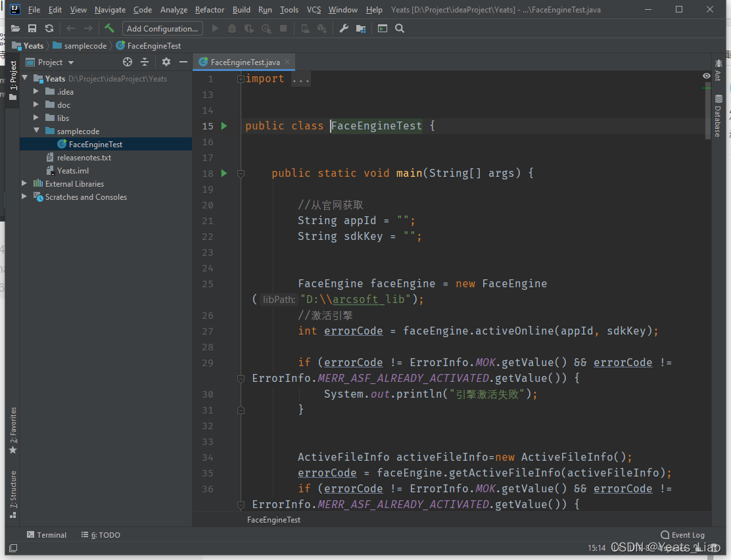
Task: Open Project panel settings gear icon
Action: point(166,62)
